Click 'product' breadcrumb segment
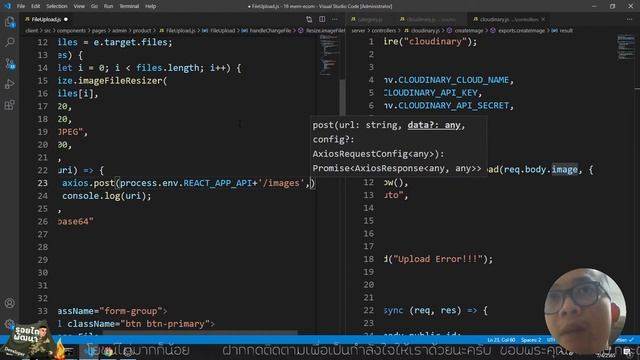 click(142, 31)
